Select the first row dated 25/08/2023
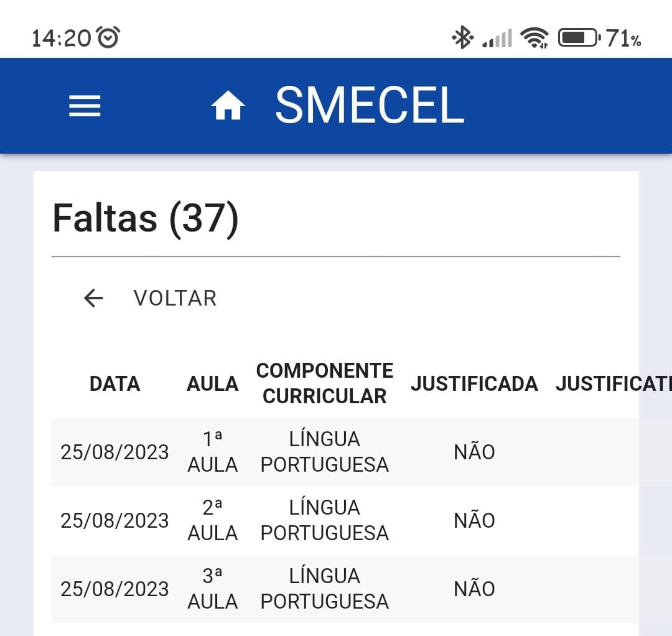Image resolution: width=672 pixels, height=636 pixels. 345,452
